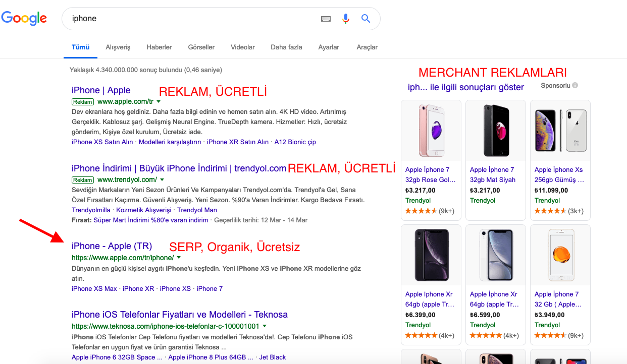Open the Kozmetik Alışverişi sitelink
Screen dimensions: 627x364
(144, 210)
